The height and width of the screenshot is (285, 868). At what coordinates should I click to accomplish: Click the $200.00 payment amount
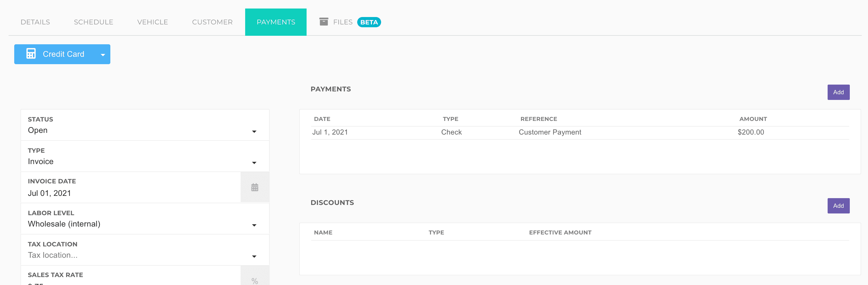point(751,132)
